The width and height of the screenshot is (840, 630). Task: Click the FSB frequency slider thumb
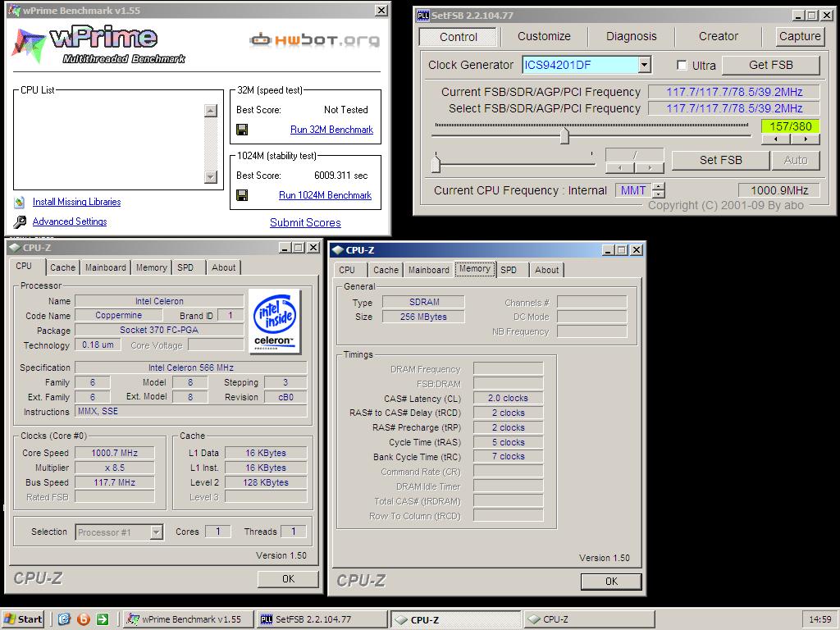[564, 135]
